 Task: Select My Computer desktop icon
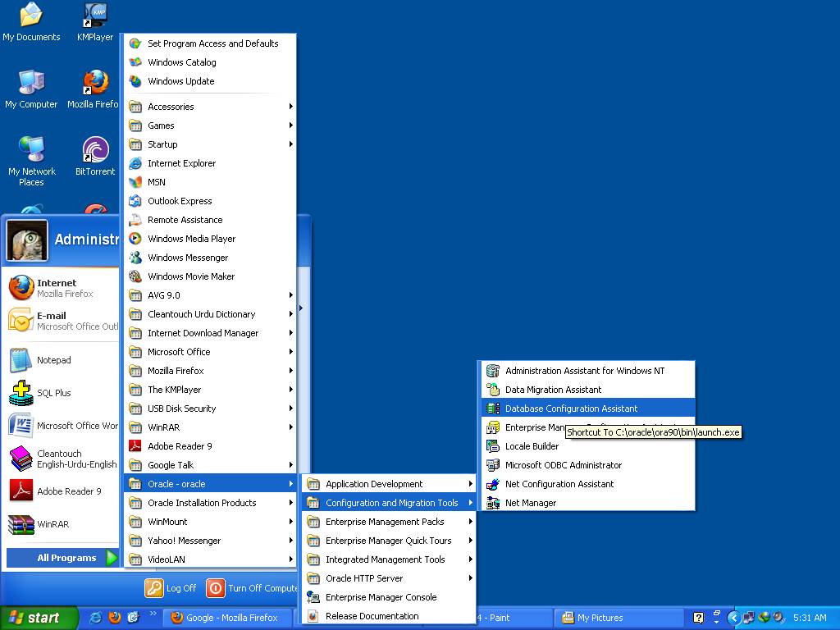pyautogui.click(x=31, y=89)
